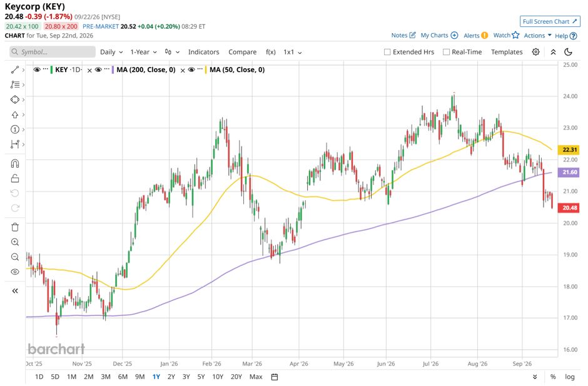Select the trend line drawing tool
588x386 pixels.
tap(15, 70)
